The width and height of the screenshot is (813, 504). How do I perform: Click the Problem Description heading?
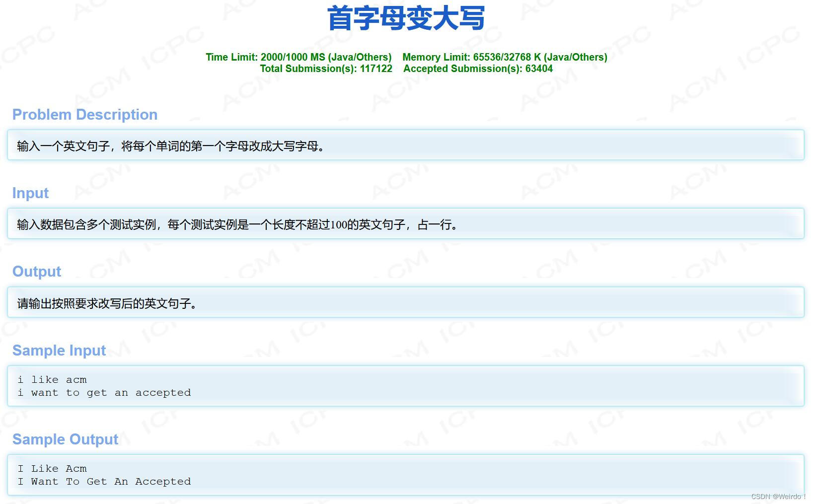click(85, 115)
